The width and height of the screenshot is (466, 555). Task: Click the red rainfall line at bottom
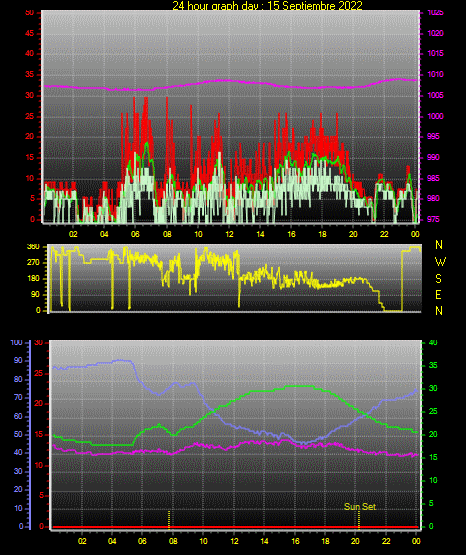click(235, 527)
